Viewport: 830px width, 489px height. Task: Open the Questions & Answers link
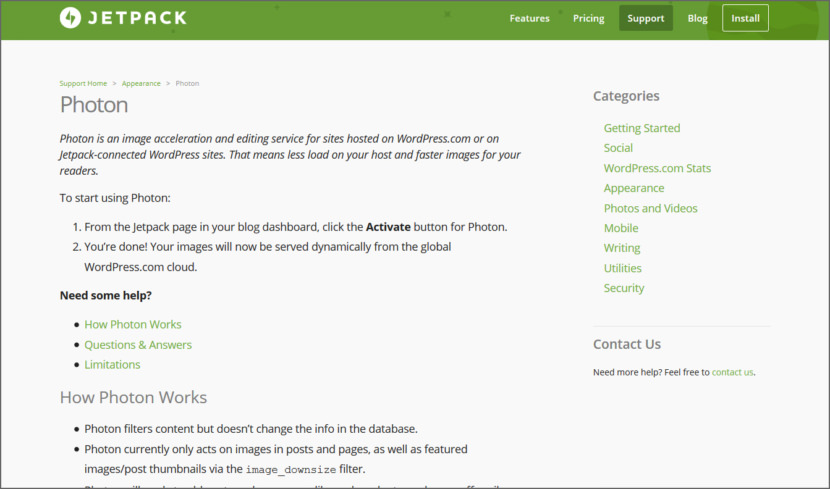coord(138,344)
